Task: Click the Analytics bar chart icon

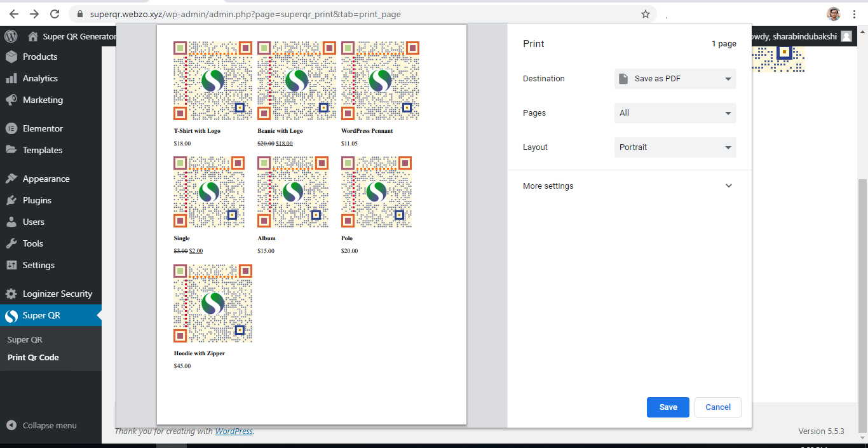Action: [x=11, y=78]
